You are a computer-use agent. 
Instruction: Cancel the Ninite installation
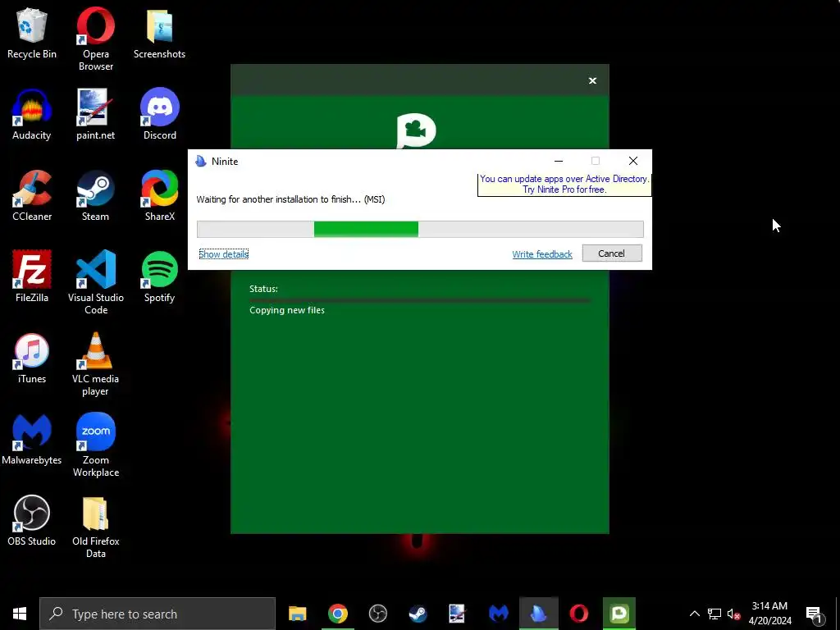612,253
